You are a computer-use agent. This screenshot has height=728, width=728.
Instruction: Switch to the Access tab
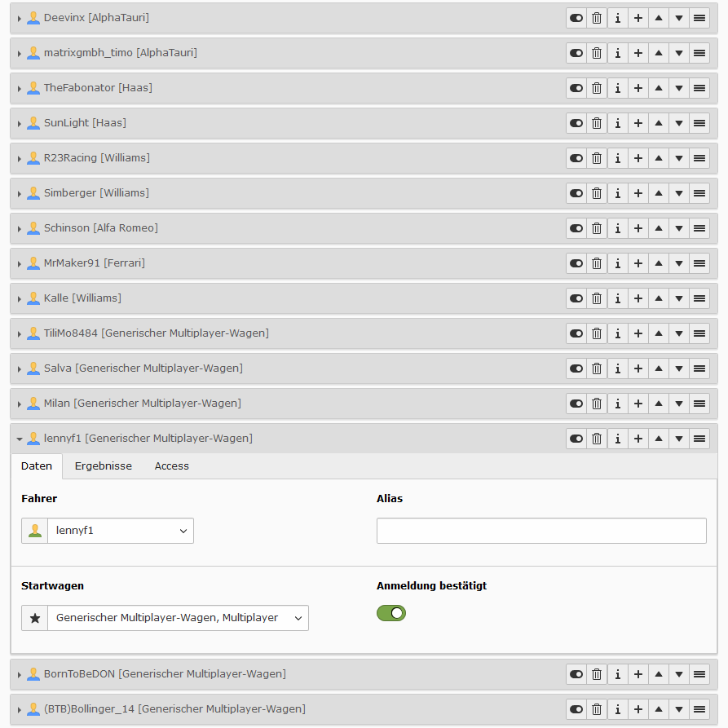coord(171,466)
